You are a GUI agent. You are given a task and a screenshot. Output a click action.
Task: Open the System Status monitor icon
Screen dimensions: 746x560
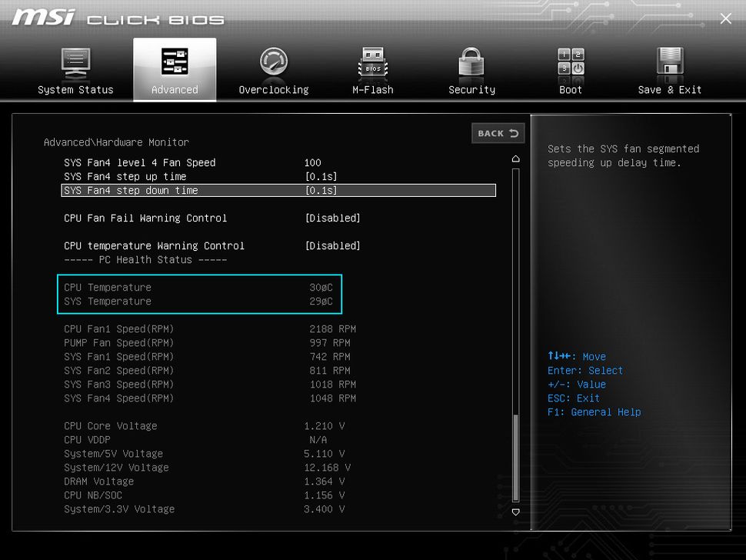[75, 62]
